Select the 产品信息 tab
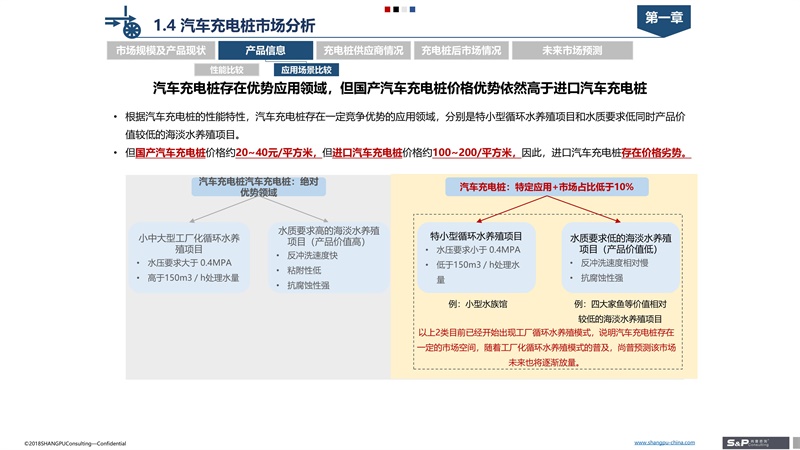This screenshot has height=450, width=800. point(265,50)
